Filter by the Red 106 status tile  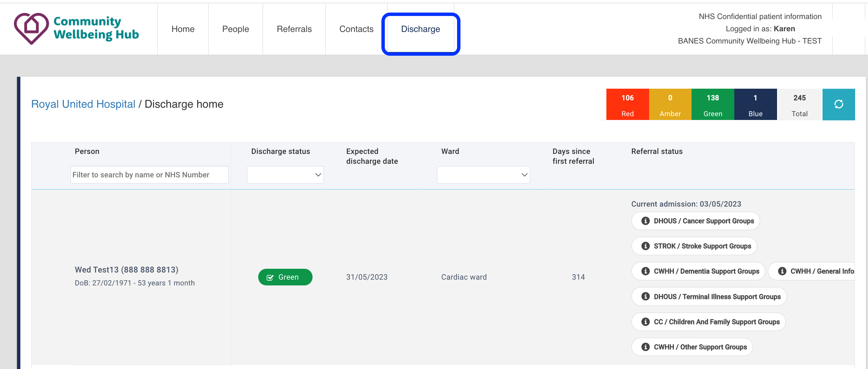click(x=627, y=104)
